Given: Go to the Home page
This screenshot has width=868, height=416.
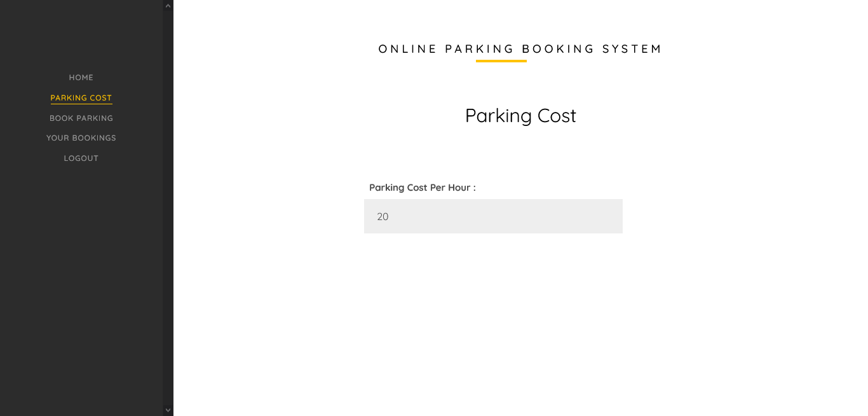Looking at the screenshot, I should [x=81, y=78].
